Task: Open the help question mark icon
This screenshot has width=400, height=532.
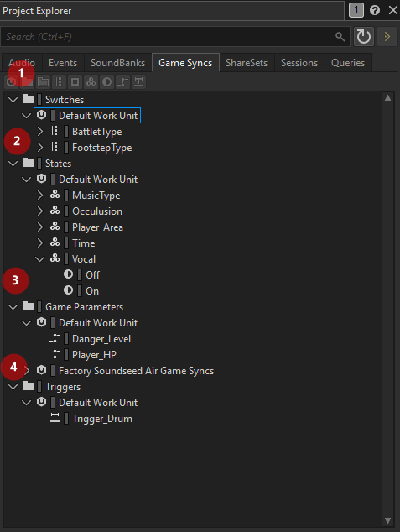Action: pos(375,10)
